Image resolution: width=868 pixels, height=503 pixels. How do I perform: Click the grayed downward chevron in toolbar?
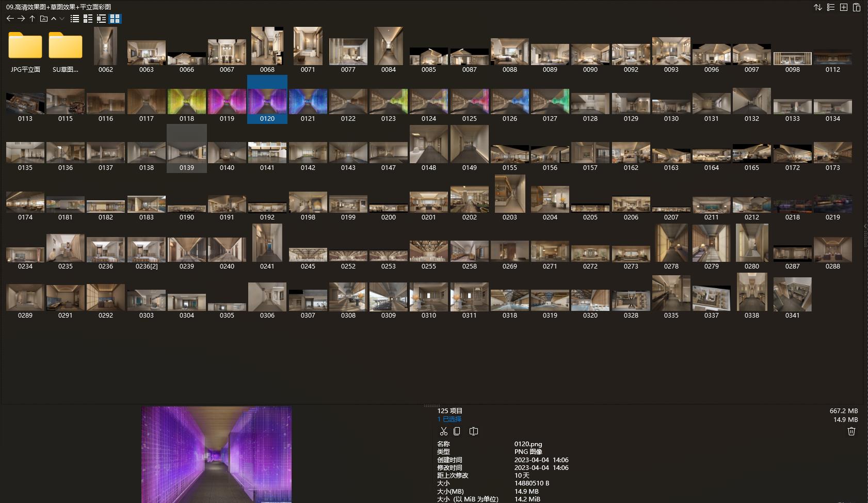click(x=62, y=19)
